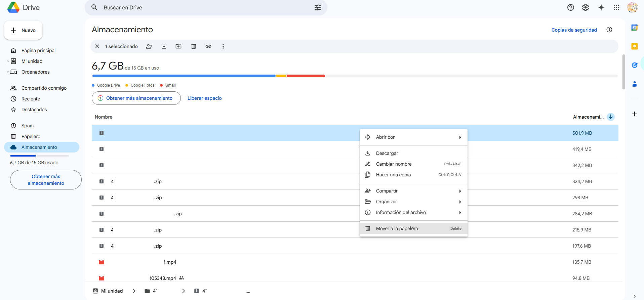The height and width of the screenshot is (300, 644).
Task: Expand the Mi unidad tree
Action: pos(8,61)
